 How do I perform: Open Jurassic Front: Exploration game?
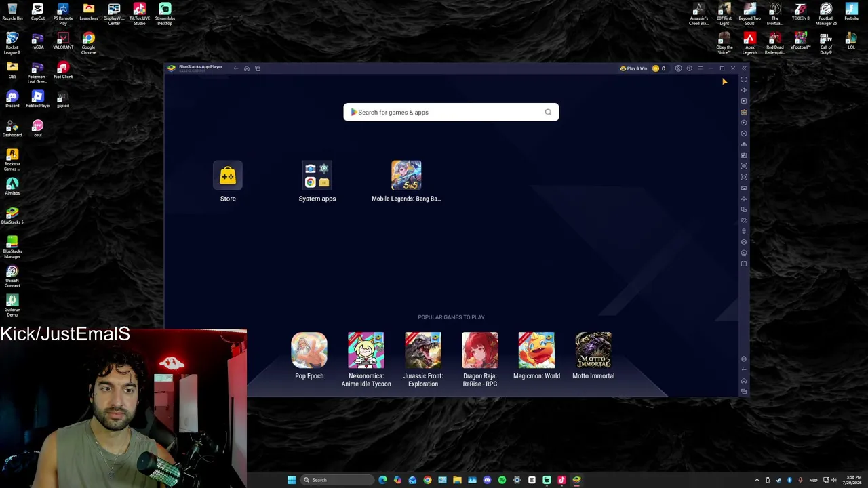point(423,350)
